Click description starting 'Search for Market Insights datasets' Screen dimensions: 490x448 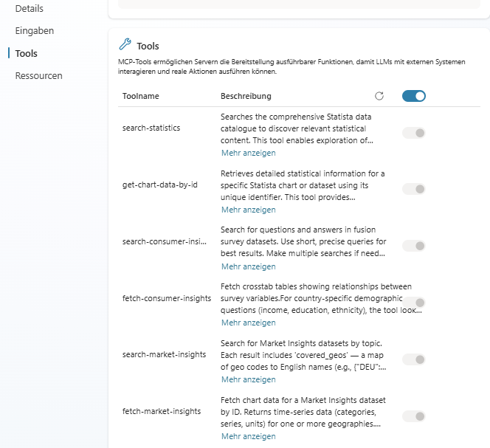point(303,355)
